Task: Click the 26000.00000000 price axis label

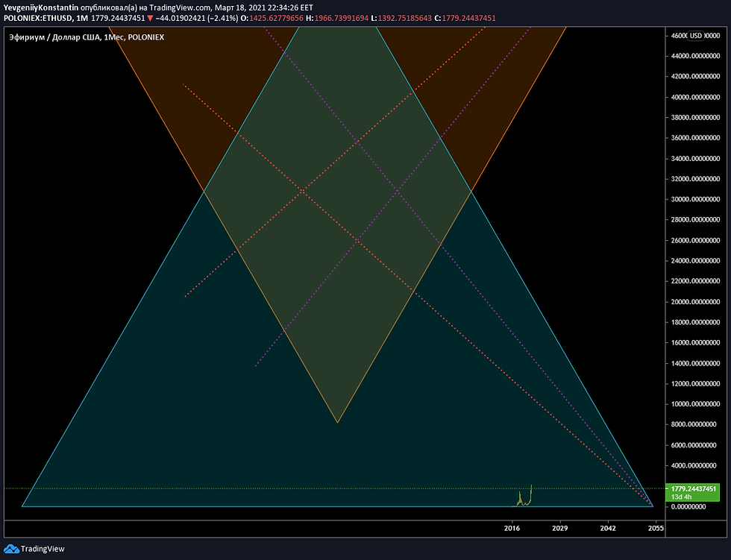Action: coord(695,240)
